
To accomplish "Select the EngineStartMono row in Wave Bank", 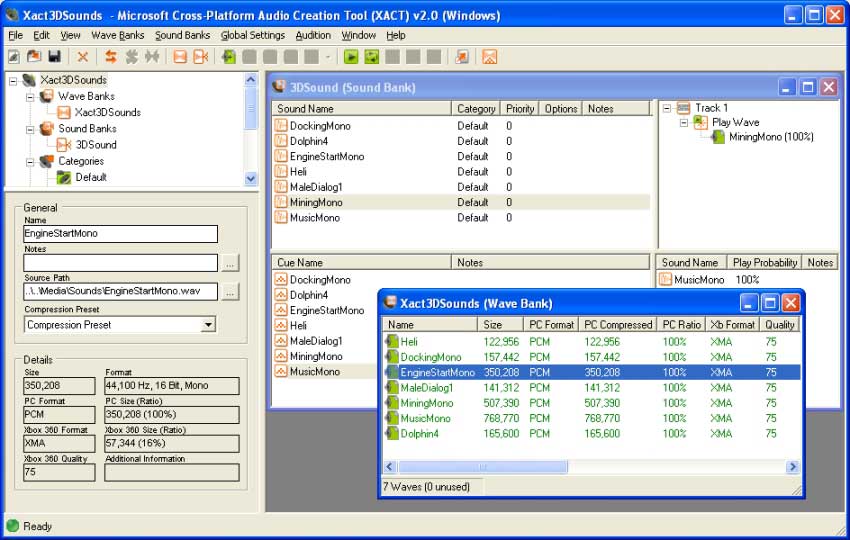I will coord(591,372).
